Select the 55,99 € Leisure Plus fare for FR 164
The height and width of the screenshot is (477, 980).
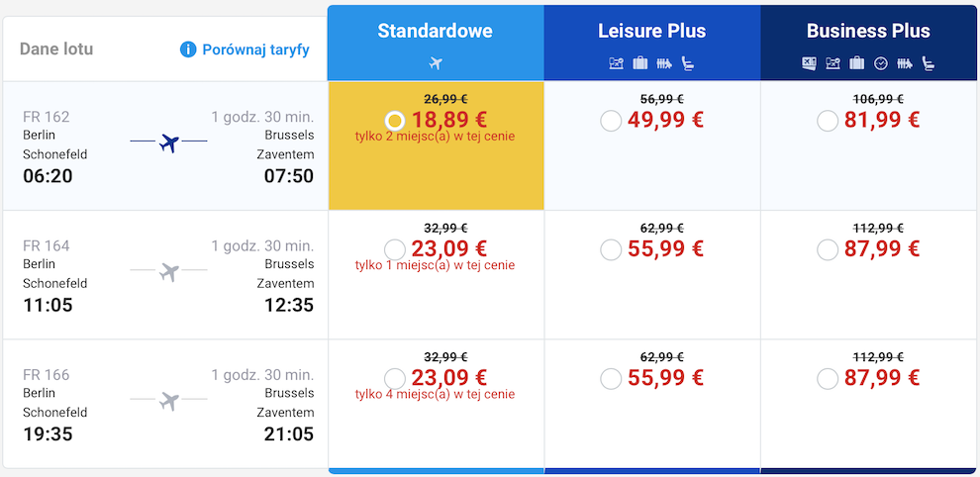pyautogui.click(x=611, y=249)
